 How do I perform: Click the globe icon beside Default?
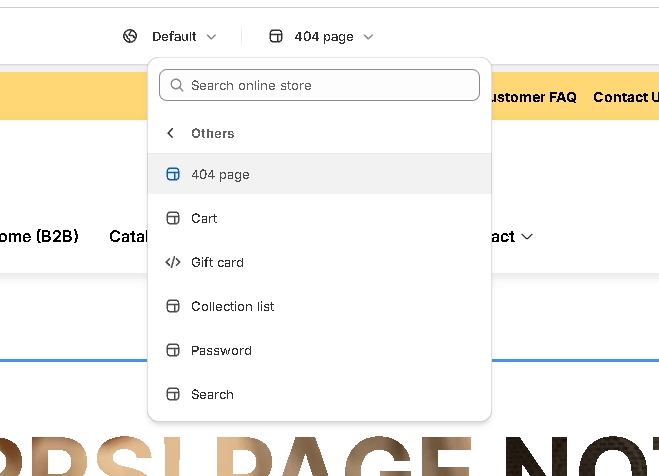[x=130, y=37]
